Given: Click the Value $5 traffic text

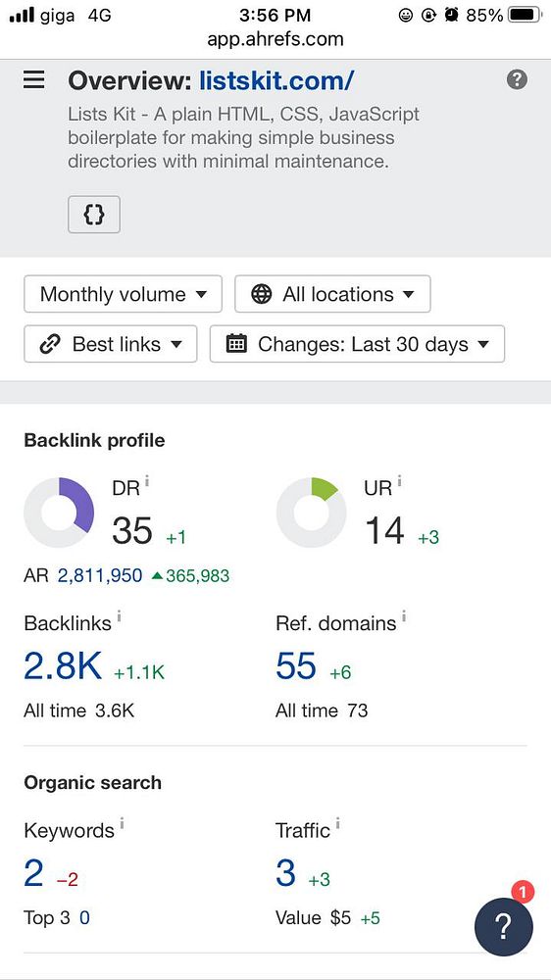Looking at the screenshot, I should point(313,918).
